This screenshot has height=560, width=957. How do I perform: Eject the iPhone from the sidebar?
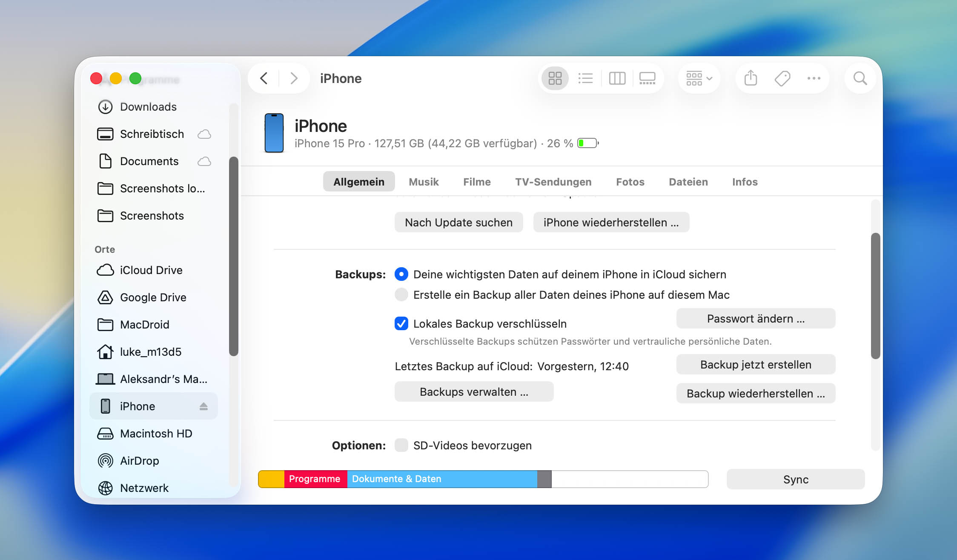203,406
